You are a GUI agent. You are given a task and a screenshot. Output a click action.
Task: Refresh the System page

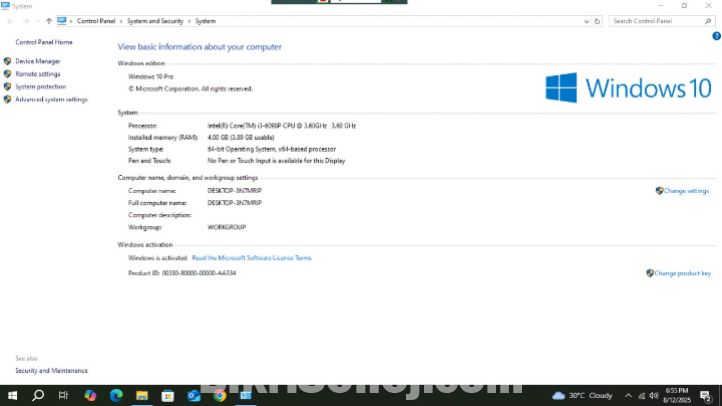pyautogui.click(x=597, y=21)
